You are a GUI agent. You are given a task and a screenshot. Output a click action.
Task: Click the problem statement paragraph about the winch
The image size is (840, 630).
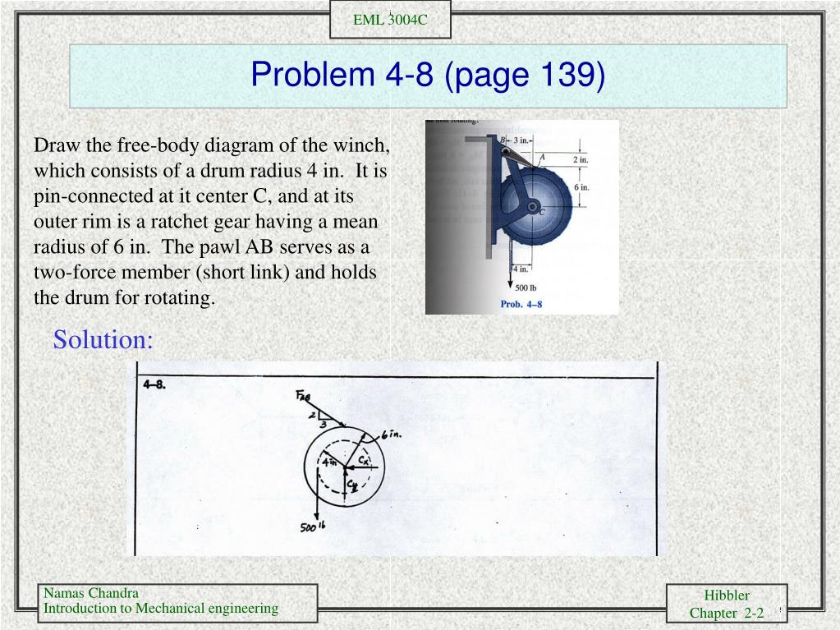point(212,221)
